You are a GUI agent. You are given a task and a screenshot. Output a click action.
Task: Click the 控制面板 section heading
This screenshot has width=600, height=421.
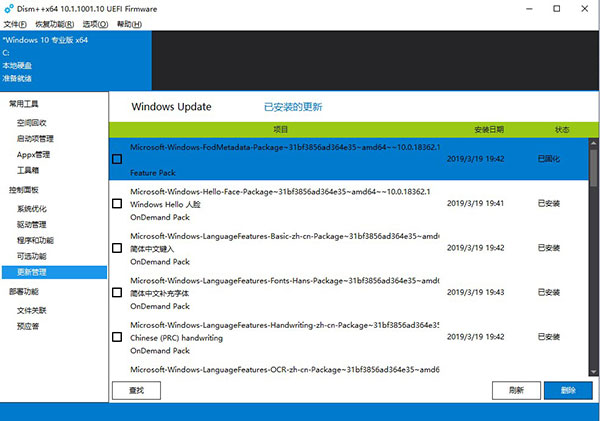click(24, 190)
